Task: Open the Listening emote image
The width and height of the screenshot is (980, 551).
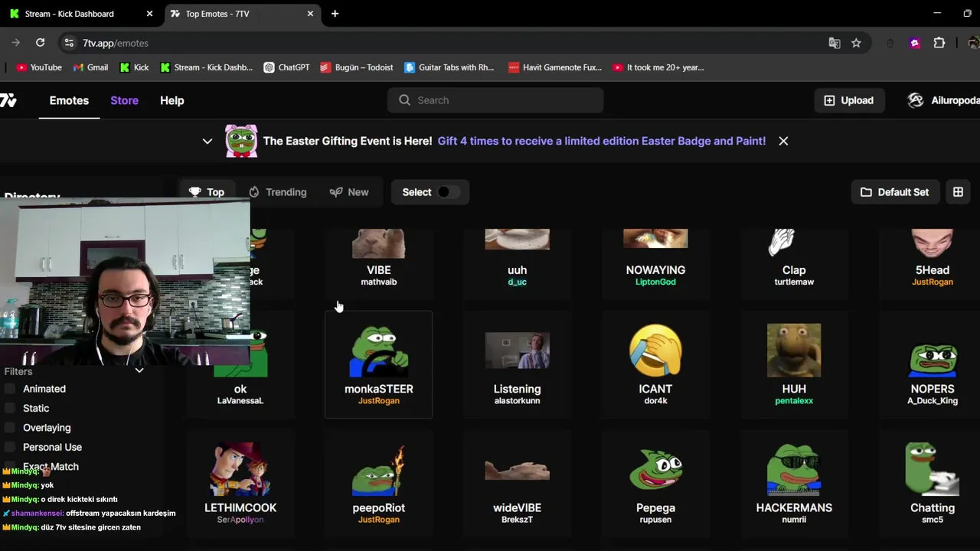Action: pos(517,350)
